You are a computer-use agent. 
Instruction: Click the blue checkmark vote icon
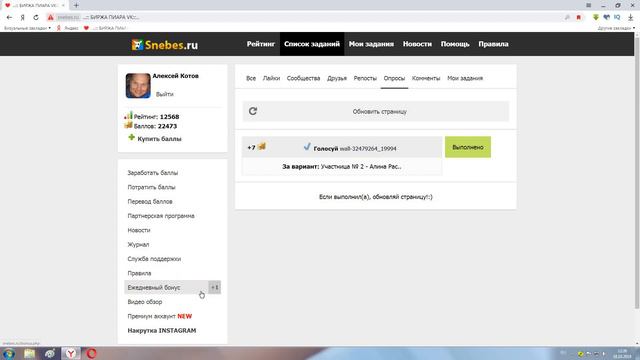(x=307, y=147)
